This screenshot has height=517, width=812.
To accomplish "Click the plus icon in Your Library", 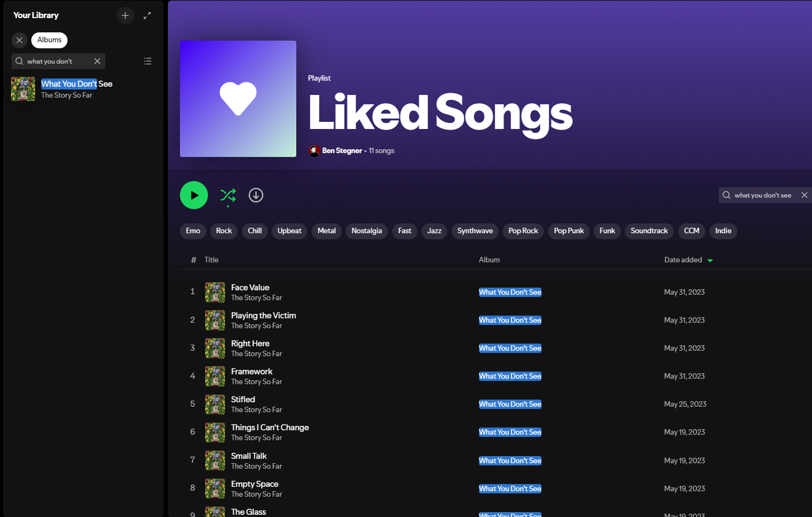I will [x=125, y=15].
